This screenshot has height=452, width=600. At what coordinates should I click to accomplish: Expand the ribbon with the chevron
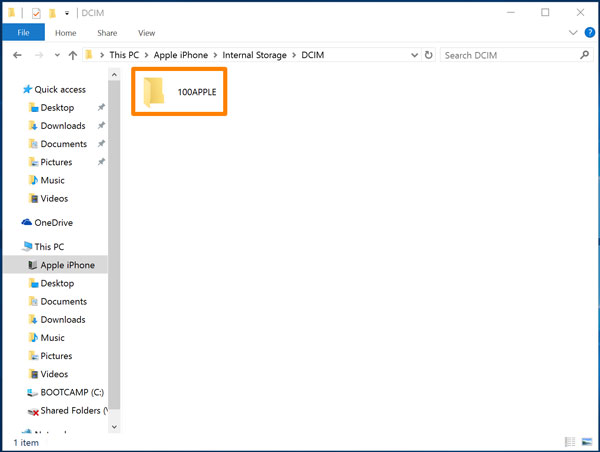pyautogui.click(x=573, y=33)
